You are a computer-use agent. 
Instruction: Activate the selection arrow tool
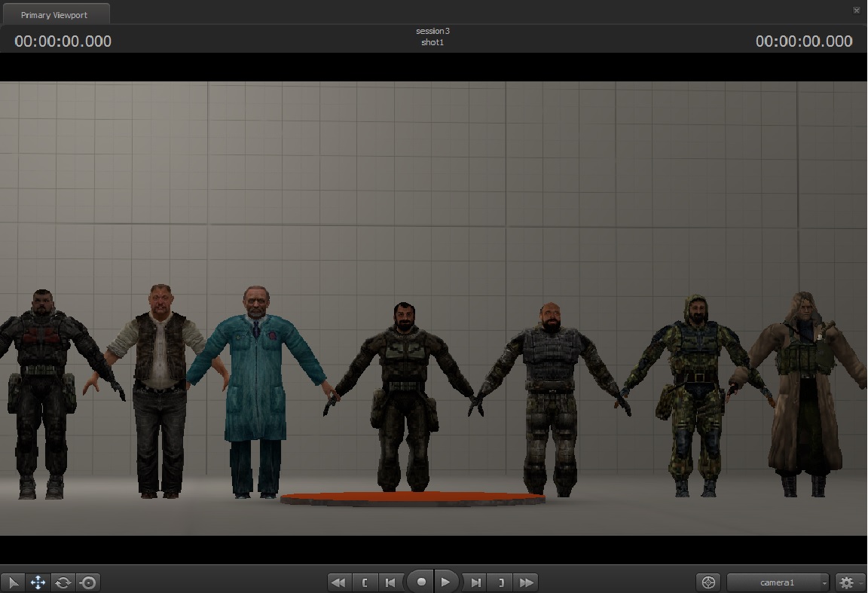[13, 582]
